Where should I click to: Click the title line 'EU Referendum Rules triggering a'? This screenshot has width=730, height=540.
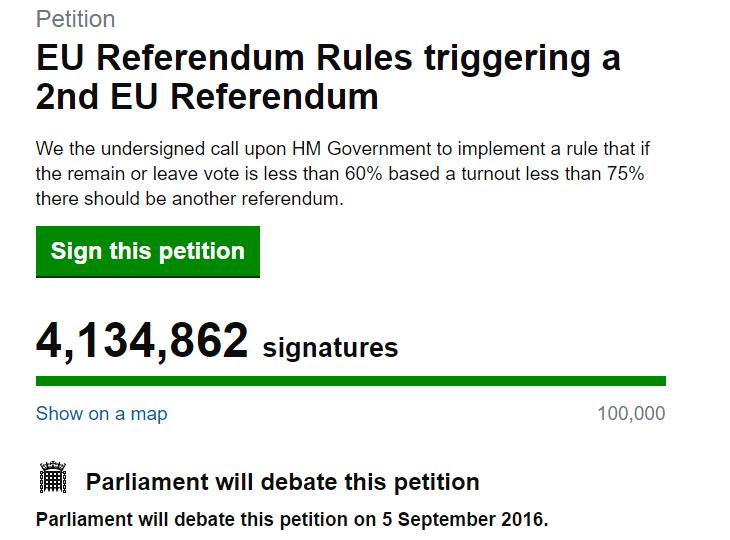click(x=328, y=58)
